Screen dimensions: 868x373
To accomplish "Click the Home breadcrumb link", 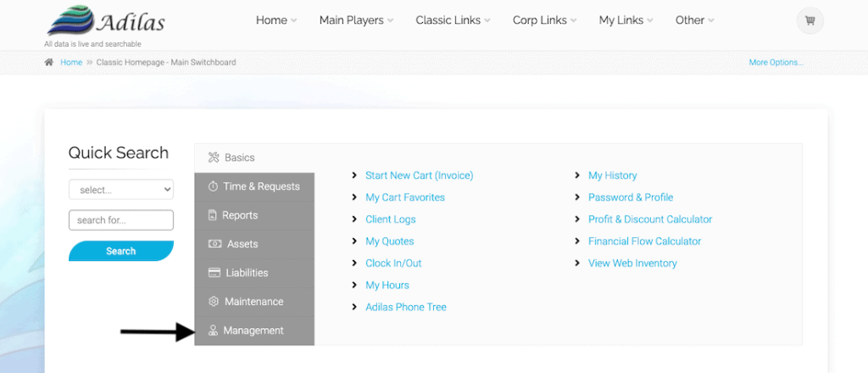I will (71, 63).
